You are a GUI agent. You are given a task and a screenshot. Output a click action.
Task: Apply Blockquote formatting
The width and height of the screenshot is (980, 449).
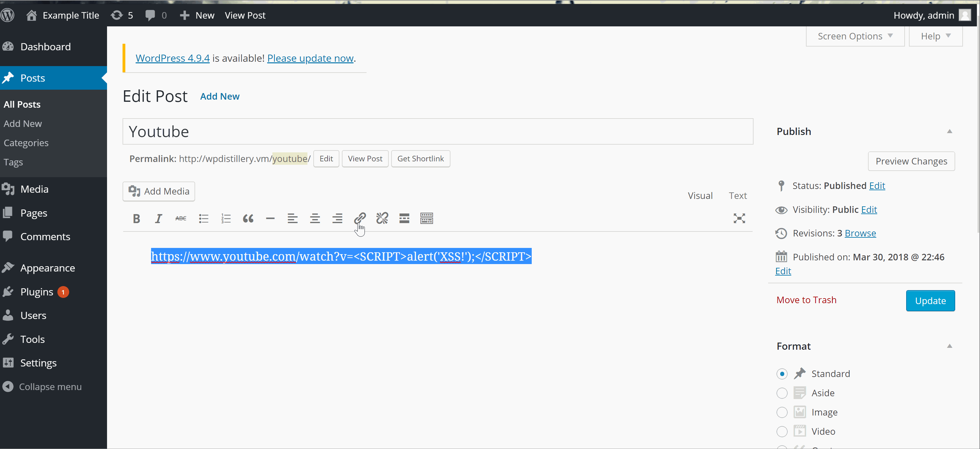pos(248,218)
